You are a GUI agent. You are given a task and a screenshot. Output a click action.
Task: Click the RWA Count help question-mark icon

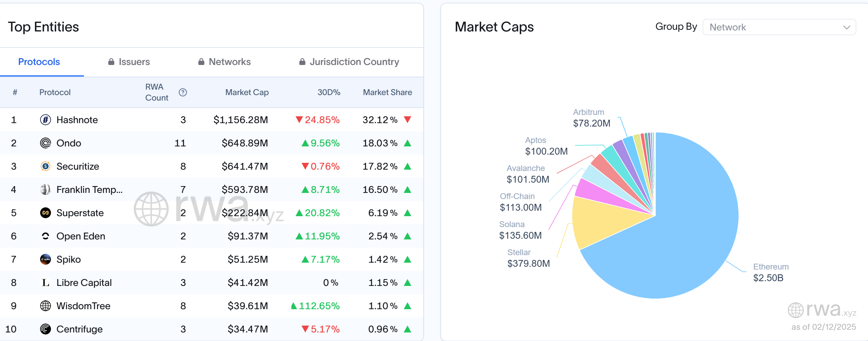(x=183, y=92)
